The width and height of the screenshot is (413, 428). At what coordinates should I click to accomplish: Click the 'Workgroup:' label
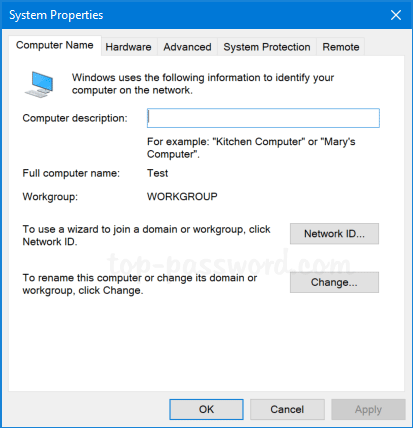[x=50, y=197]
